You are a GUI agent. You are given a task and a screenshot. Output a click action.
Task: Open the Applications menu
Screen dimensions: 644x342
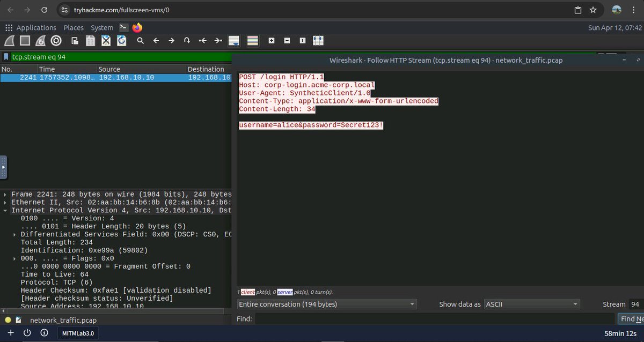pyautogui.click(x=36, y=27)
